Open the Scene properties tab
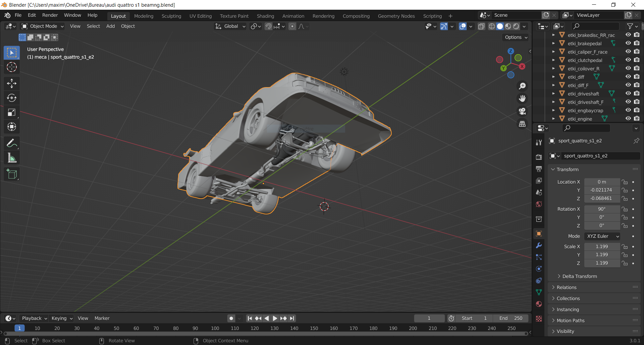Viewport: 644px width, 345px height. point(539,192)
